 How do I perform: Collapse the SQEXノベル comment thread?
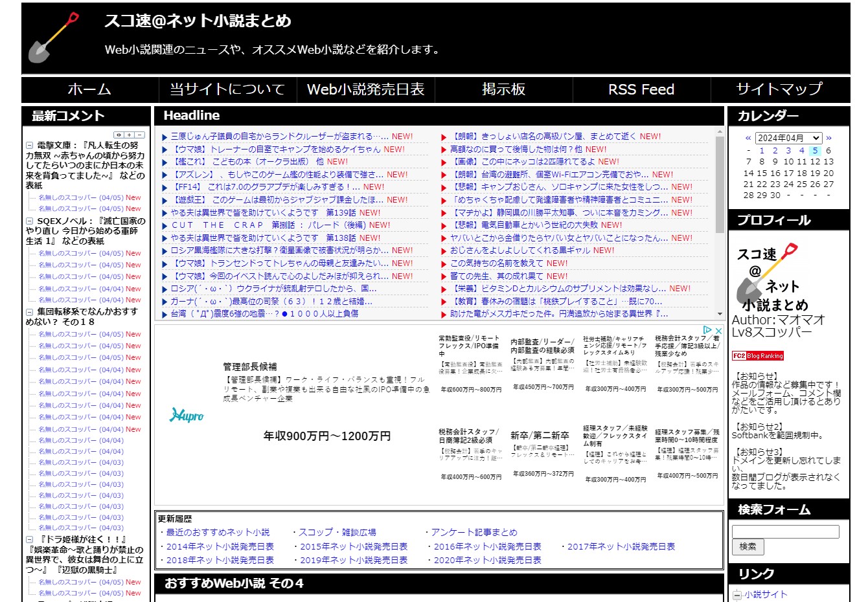[x=29, y=221]
